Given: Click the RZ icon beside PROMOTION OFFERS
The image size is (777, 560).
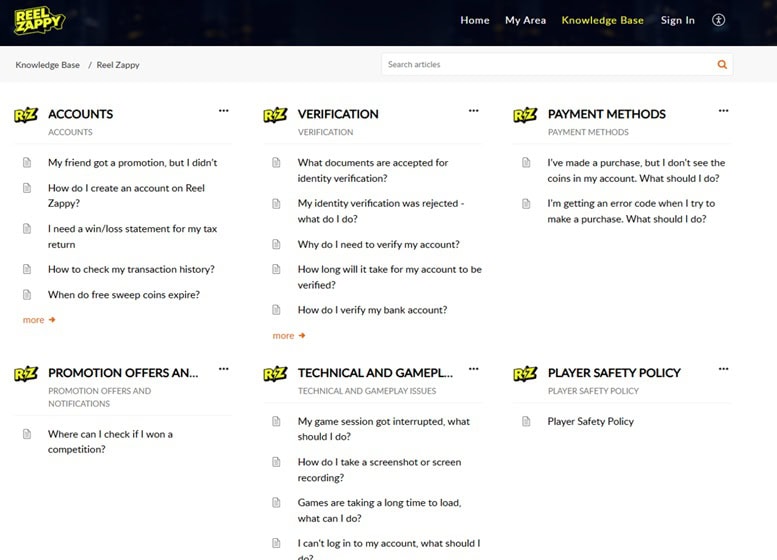Looking at the screenshot, I should click(26, 374).
